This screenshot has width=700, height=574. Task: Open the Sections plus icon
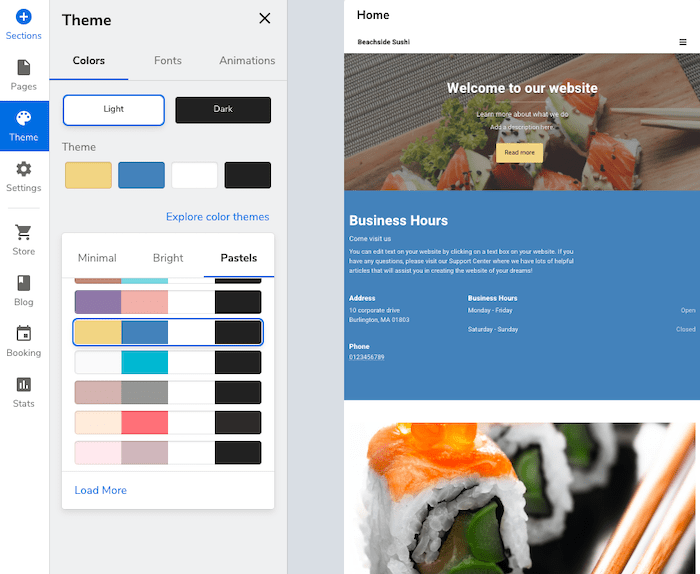[x=24, y=17]
